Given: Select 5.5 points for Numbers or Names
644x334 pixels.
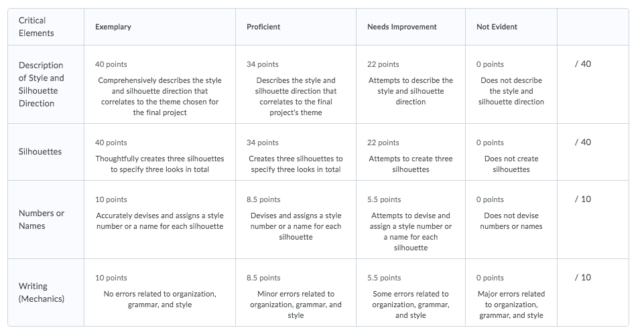Looking at the screenshot, I should pyautogui.click(x=411, y=220).
